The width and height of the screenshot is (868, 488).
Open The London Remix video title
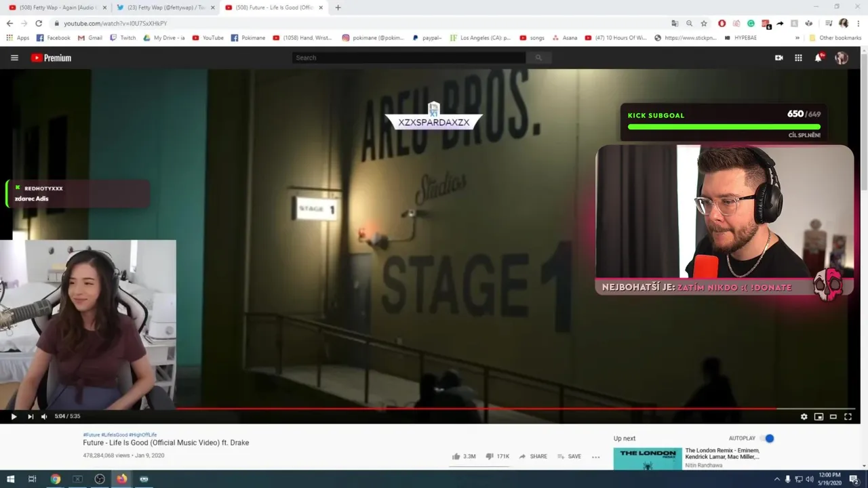point(722,453)
